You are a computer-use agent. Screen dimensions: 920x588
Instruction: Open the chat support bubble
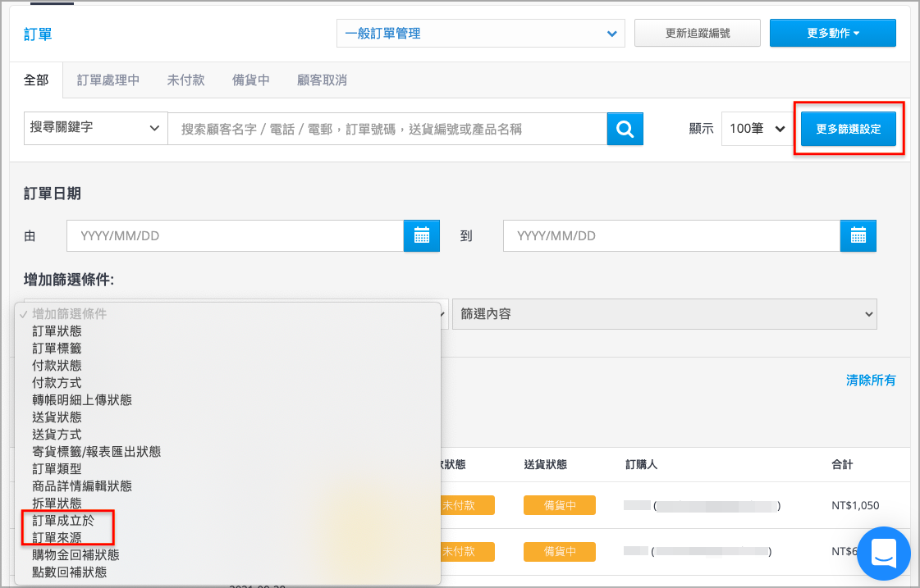click(x=884, y=553)
